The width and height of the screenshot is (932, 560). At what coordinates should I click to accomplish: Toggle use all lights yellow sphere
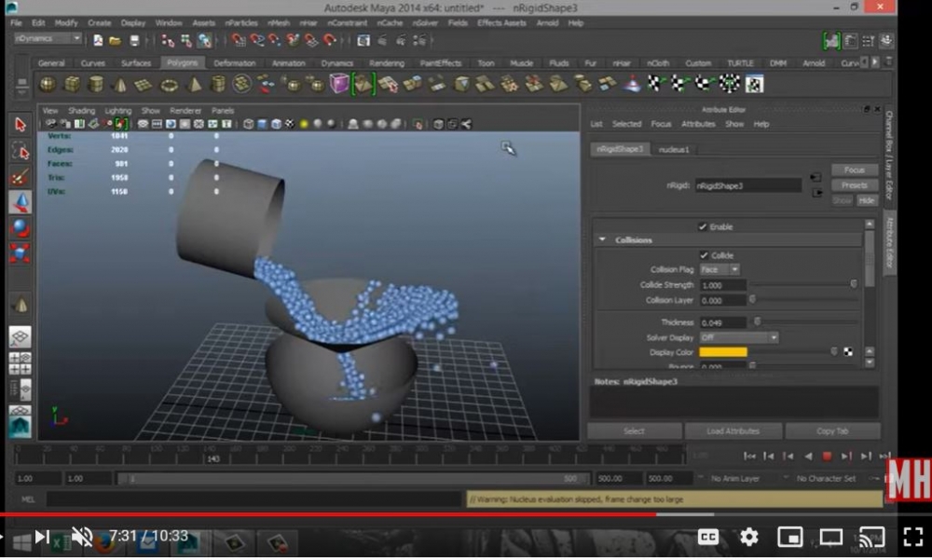[x=304, y=124]
